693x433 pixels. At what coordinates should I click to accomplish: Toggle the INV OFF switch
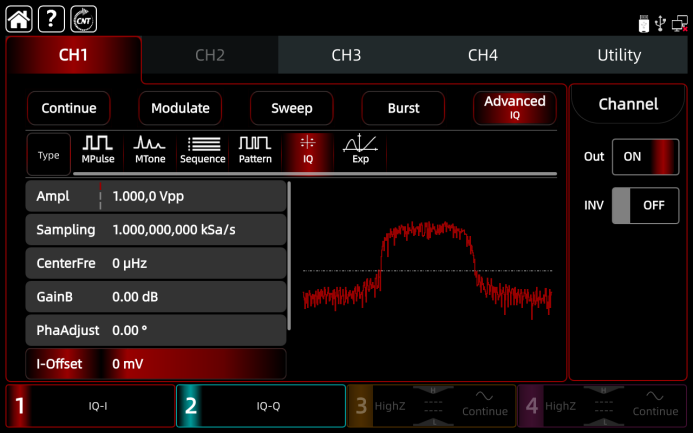pos(645,205)
